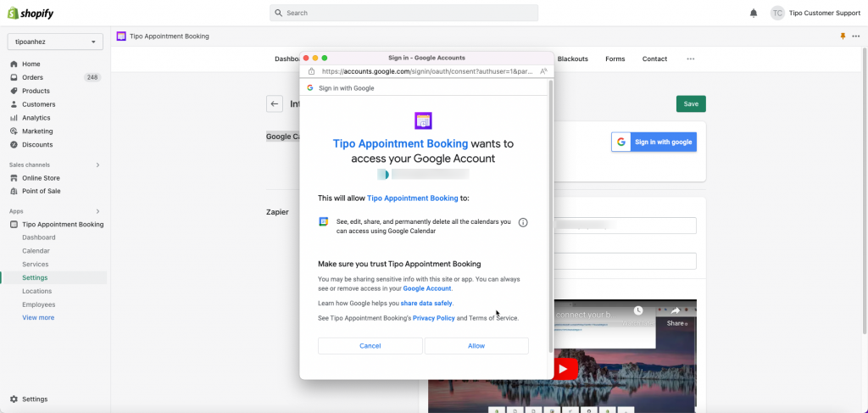Click the Shopify logo
The image size is (868, 413).
[x=31, y=14]
